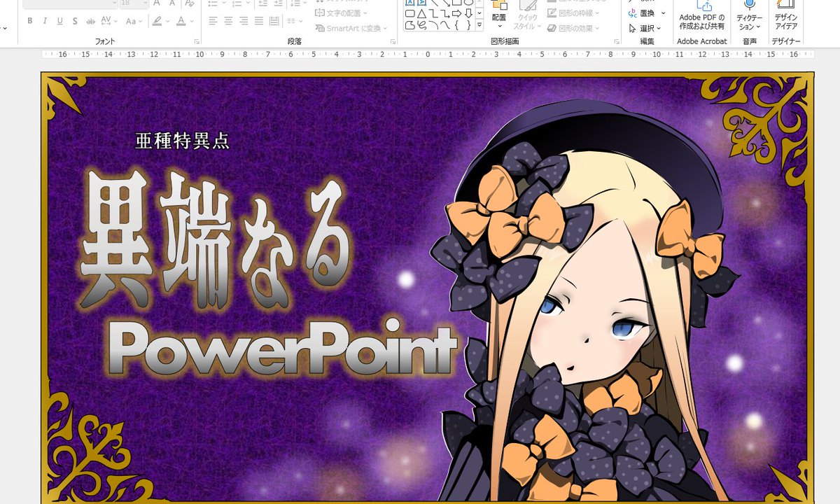The image size is (840, 504).
Task: Toggle Bold formatting
Action: pos(29,21)
